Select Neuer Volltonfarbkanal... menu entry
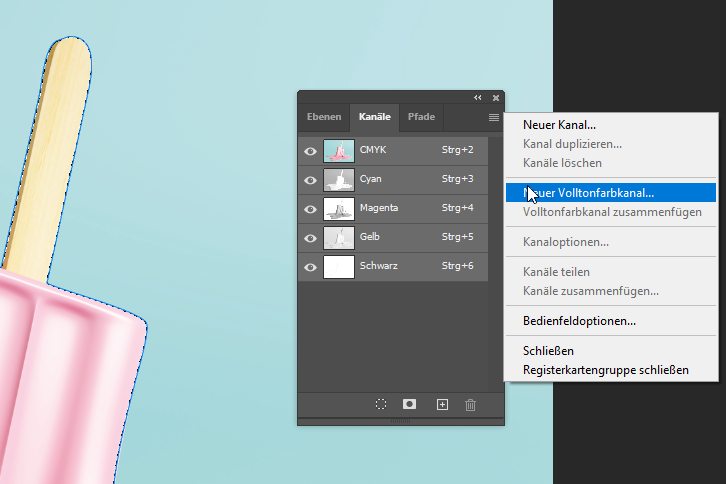 [x=611, y=193]
